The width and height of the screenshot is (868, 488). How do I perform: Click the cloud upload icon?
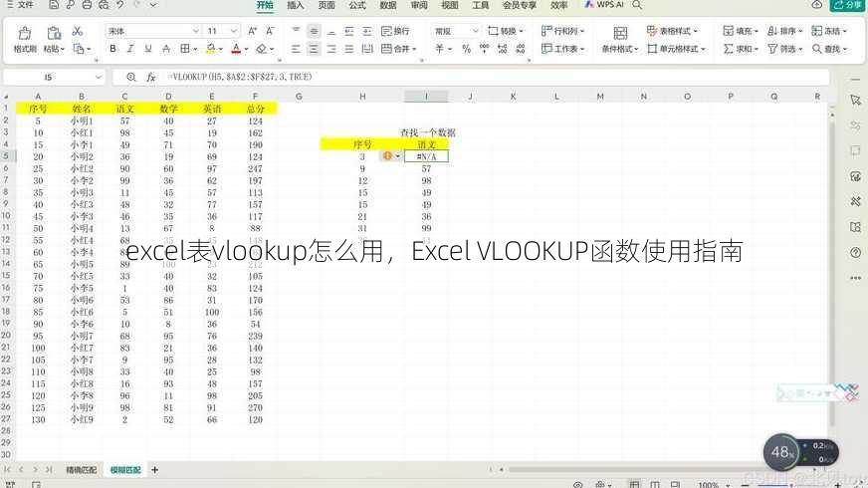pos(817,4)
